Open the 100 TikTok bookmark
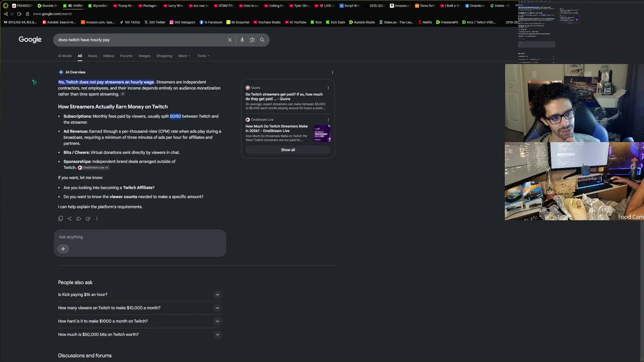The height and width of the screenshot is (362, 644). [130, 22]
